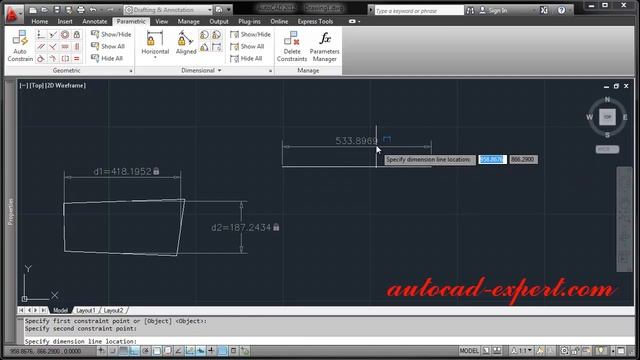640x360 pixels.
Task: Toggle Selection Cycling in status bar
Action: point(244,351)
